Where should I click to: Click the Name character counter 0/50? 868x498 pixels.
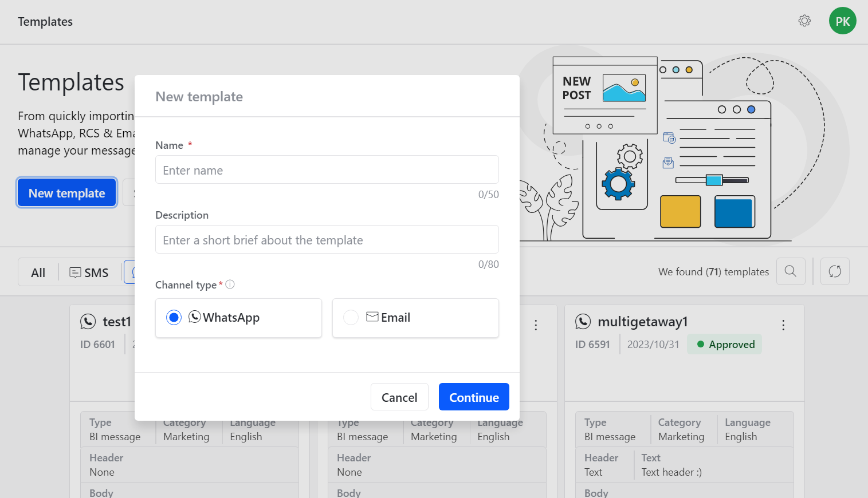[488, 195]
